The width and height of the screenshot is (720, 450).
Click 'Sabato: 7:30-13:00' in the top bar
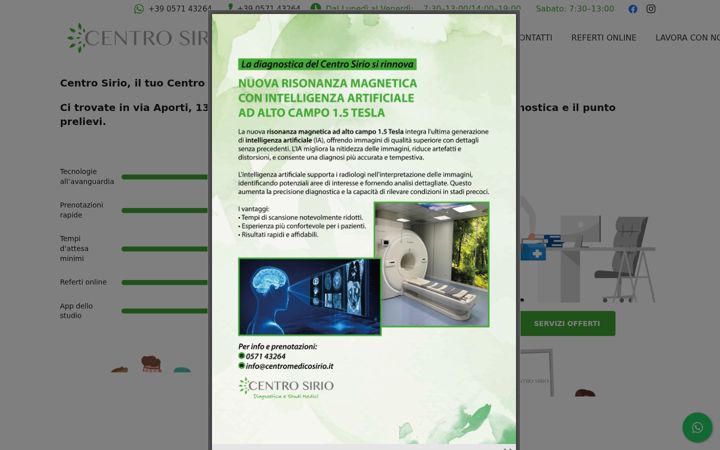pos(575,9)
